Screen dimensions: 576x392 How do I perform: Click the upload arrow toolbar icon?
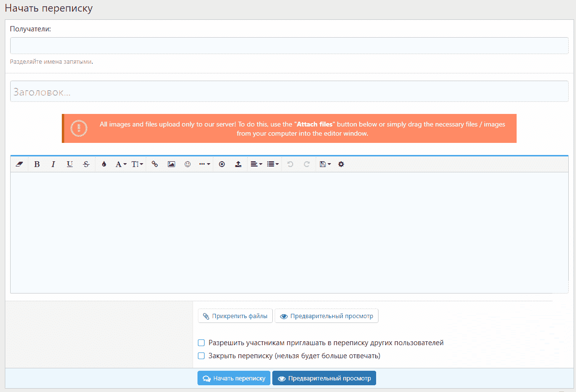tap(238, 164)
